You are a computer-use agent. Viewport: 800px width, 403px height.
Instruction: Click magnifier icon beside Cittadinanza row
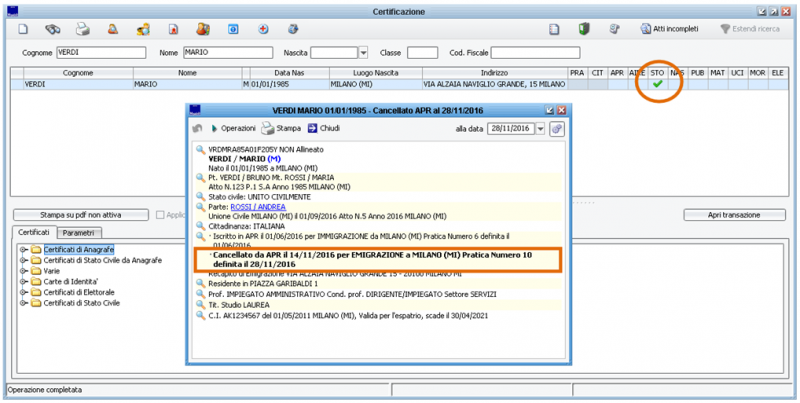(x=200, y=227)
